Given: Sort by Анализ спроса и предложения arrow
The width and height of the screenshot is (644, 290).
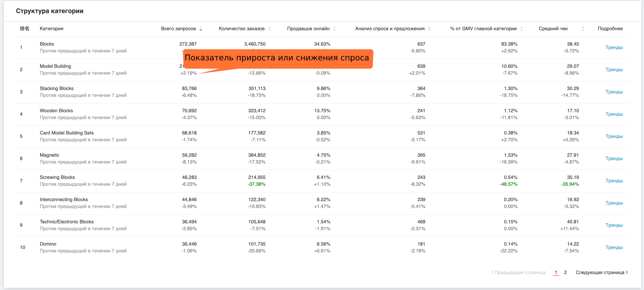Looking at the screenshot, I should (429, 29).
